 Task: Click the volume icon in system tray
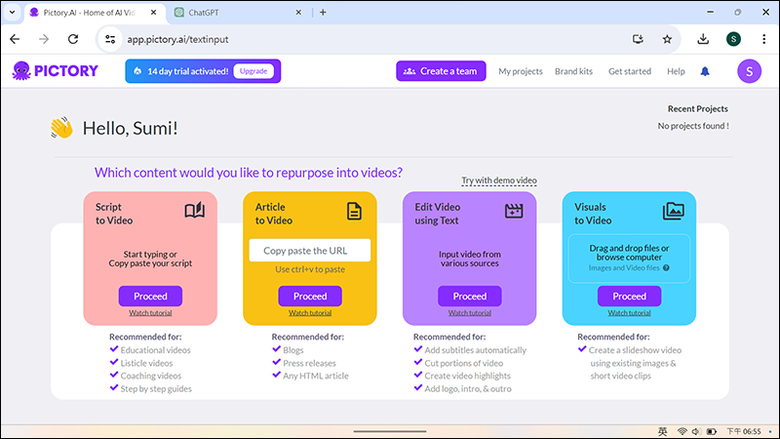696,431
